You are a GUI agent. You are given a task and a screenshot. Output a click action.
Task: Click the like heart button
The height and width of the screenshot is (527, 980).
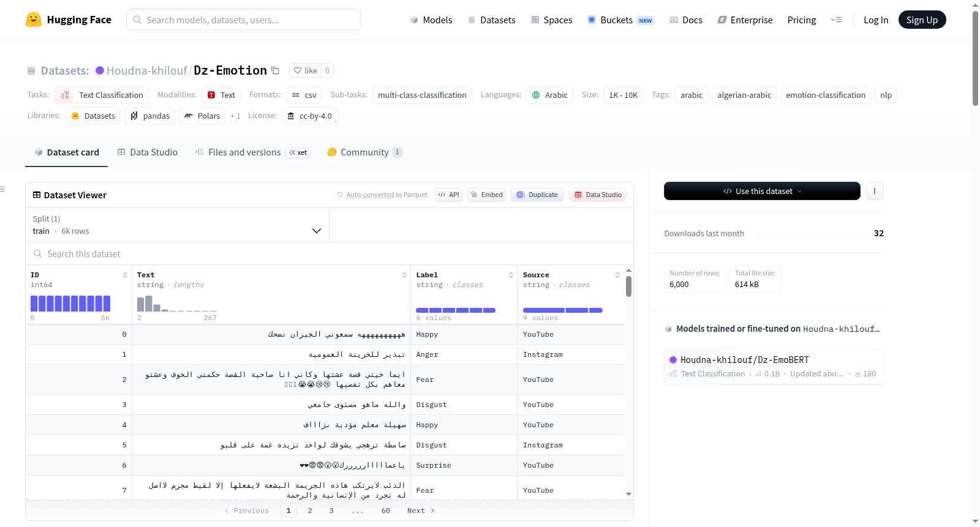[305, 70]
